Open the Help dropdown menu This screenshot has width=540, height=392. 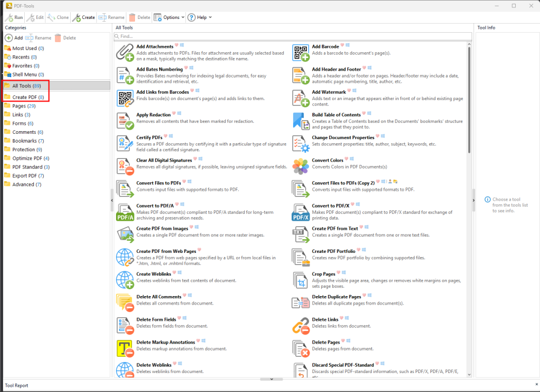click(x=200, y=17)
